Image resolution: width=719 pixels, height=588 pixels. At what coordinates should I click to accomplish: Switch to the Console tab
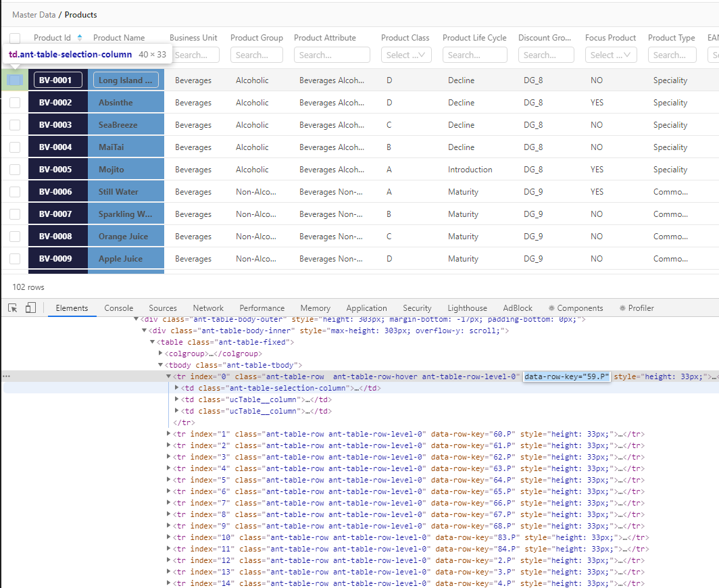click(118, 308)
